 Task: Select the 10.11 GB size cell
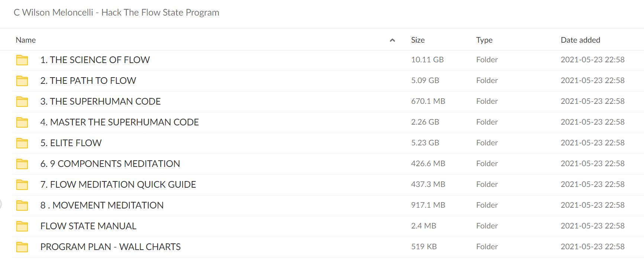[x=427, y=60]
